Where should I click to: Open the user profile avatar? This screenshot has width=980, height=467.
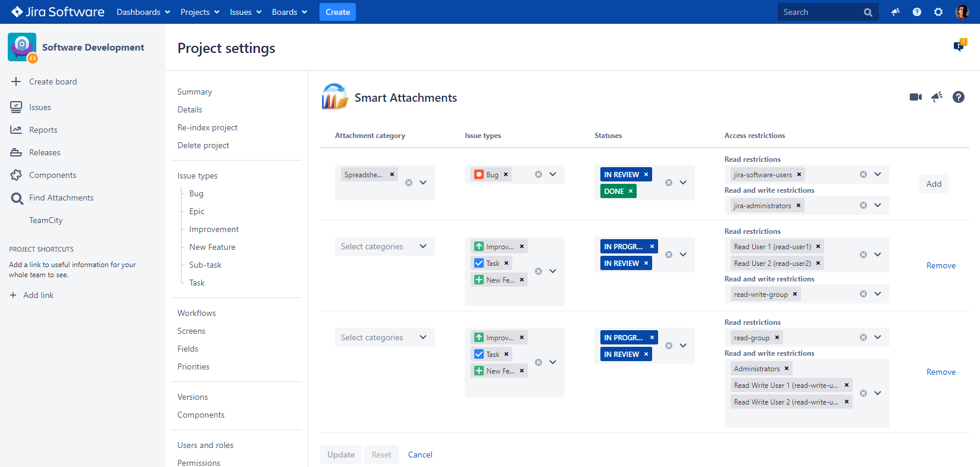coord(962,12)
